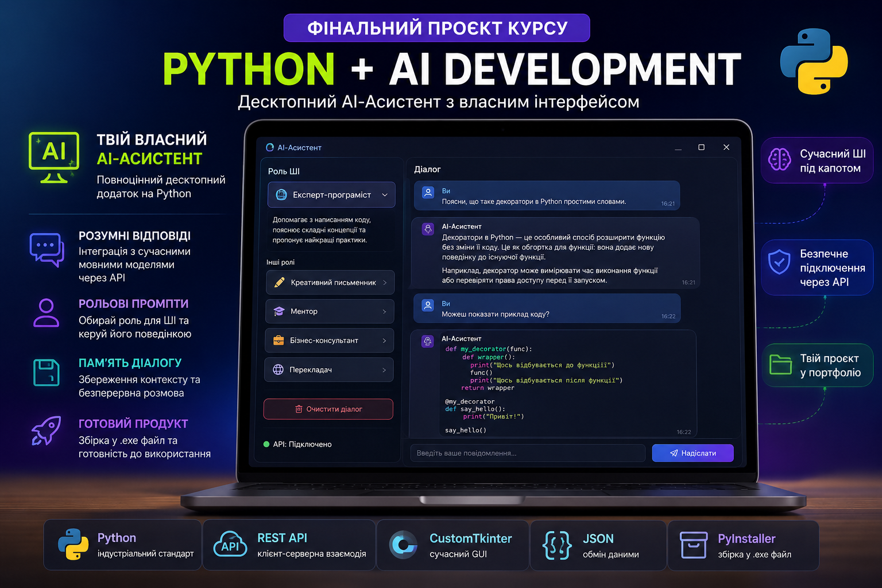Screen dimensions: 882x588
Task: Click the rocket icon beside ГОТОВИЙ ПРОДУКТ
Action: click(47, 431)
